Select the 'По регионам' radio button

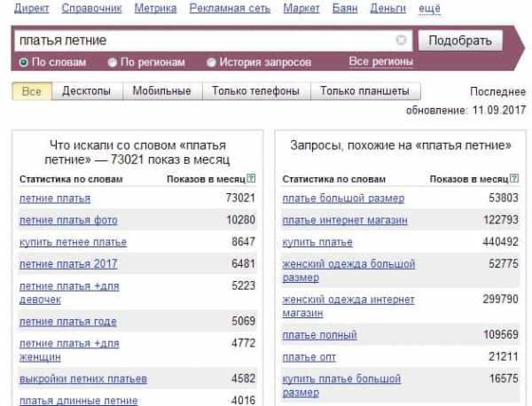[x=113, y=63]
